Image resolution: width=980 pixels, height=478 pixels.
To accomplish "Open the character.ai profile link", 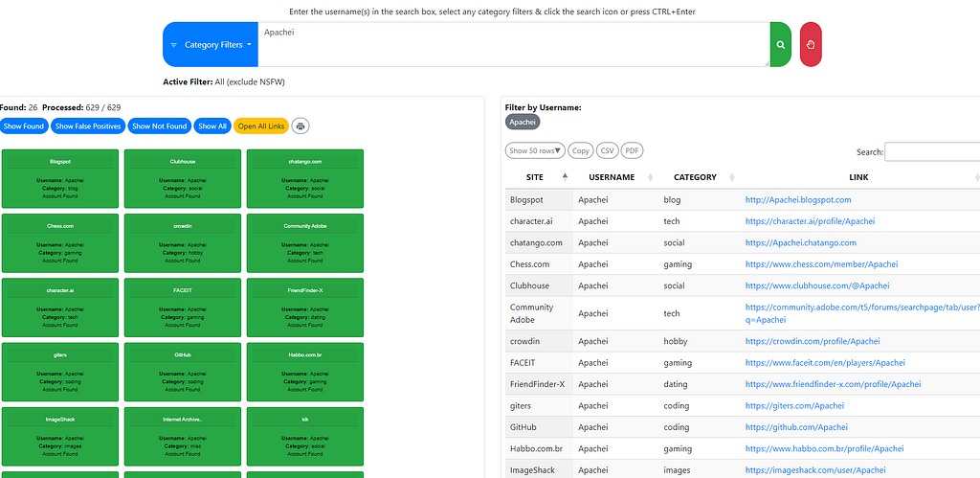I will 810,221.
